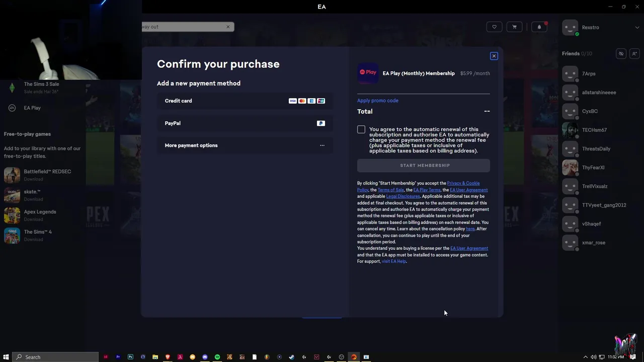This screenshot has width=644, height=362.
Task: Open File Explorer from taskbar
Action: (155, 357)
